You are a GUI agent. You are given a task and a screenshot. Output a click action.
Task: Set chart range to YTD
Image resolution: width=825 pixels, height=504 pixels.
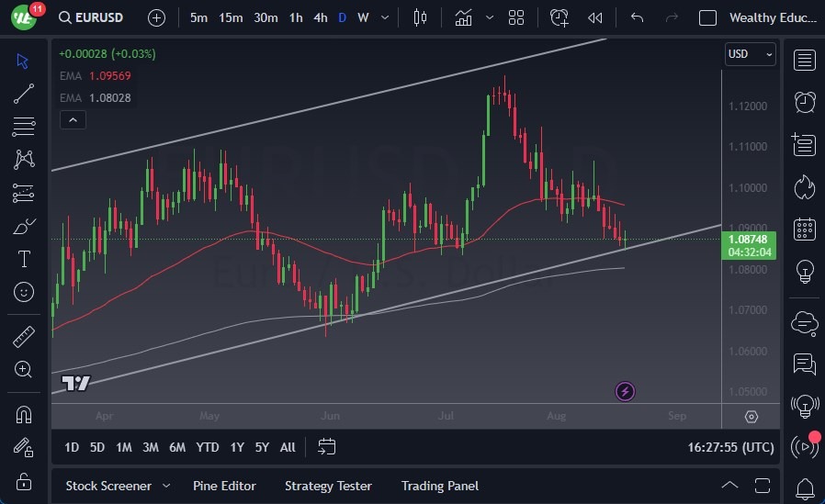coord(208,447)
